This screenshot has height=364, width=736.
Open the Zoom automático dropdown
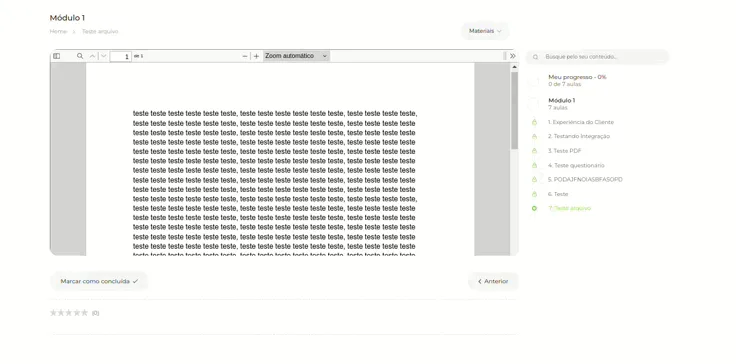click(x=296, y=56)
